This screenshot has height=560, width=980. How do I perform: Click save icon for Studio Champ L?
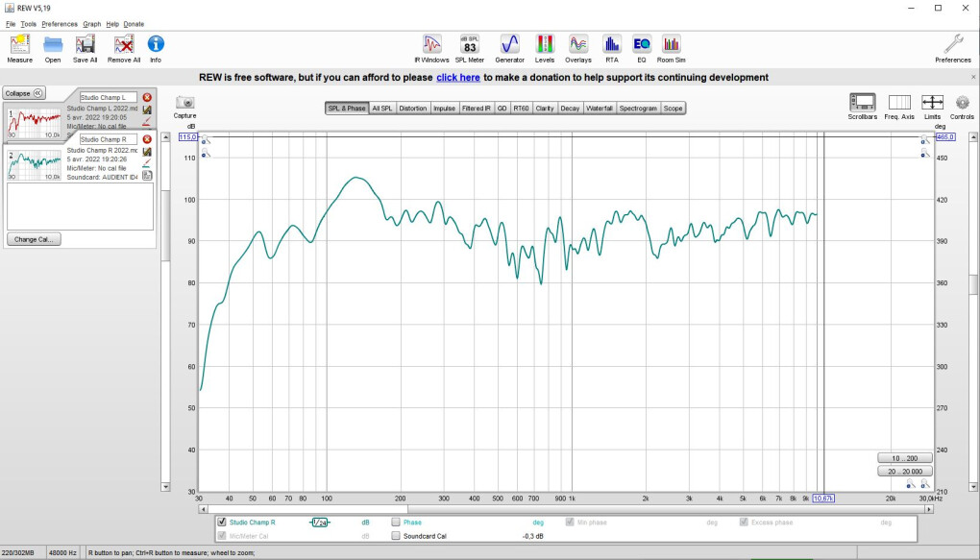click(x=147, y=110)
